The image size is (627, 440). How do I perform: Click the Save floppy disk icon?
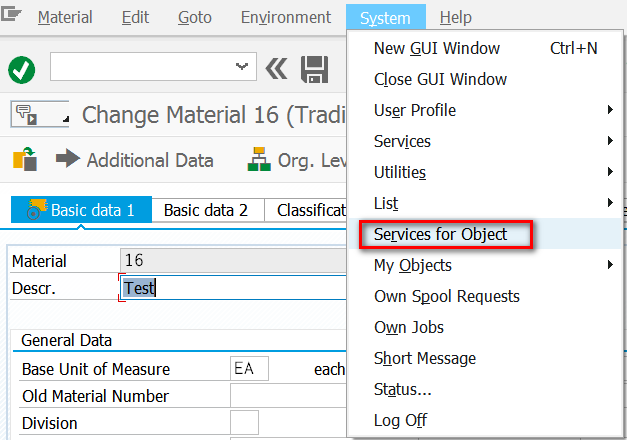314,70
